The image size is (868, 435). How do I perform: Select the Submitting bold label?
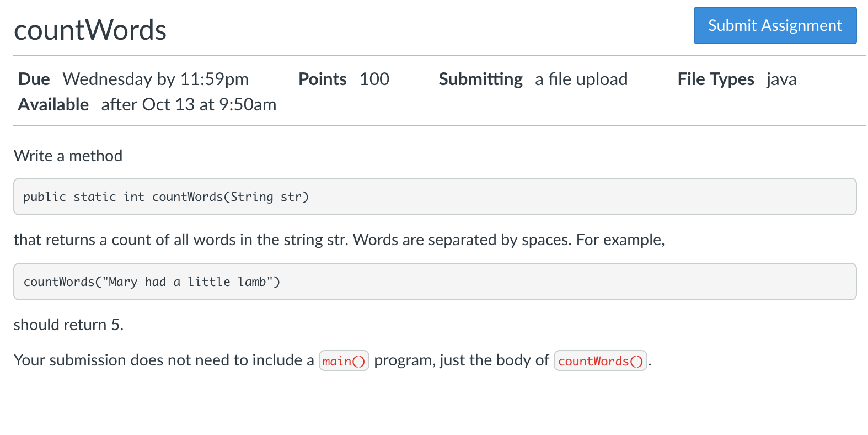point(480,79)
